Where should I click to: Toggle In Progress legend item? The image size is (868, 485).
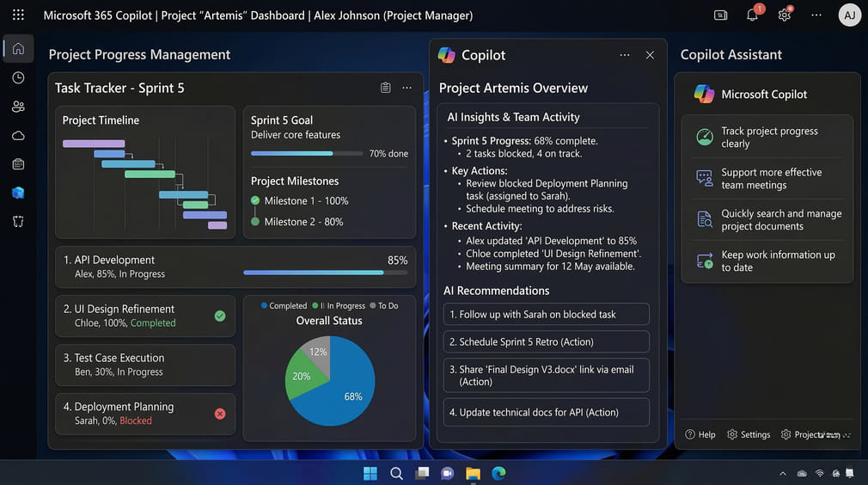click(339, 305)
